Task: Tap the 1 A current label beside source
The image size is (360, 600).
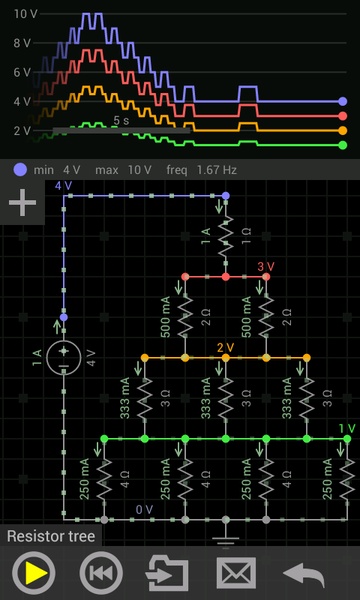Action: [37, 357]
